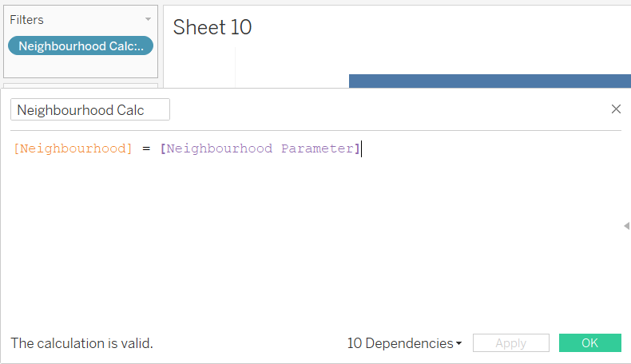This screenshot has height=364, width=631.
Task: Click the Filters shelf label
Action: [26, 20]
